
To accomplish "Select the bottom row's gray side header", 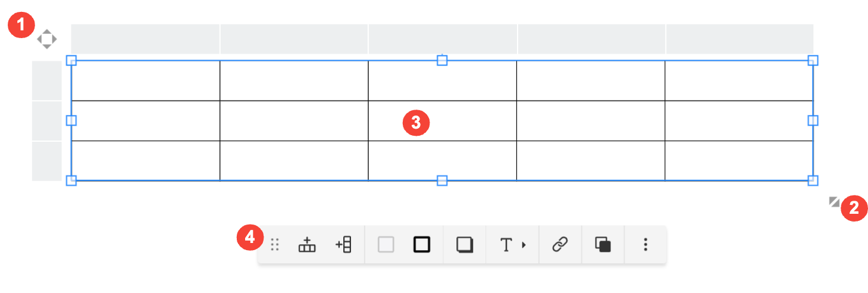I will 47,161.
